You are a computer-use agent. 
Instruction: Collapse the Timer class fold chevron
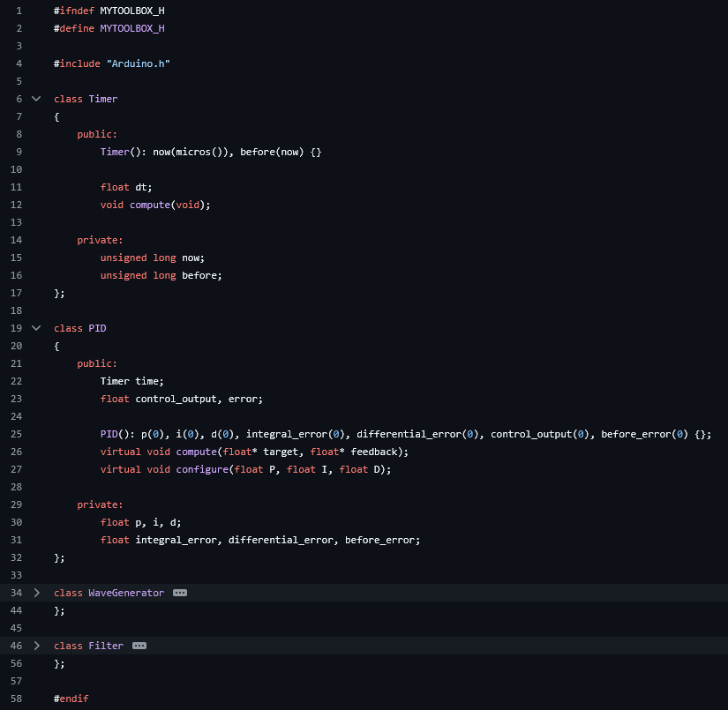[36, 99]
